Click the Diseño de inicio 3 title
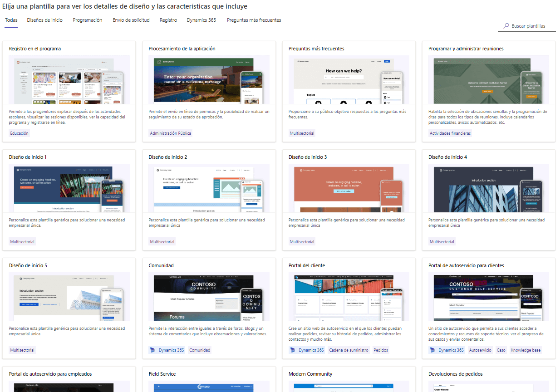The width and height of the screenshot is (560, 392). [308, 157]
